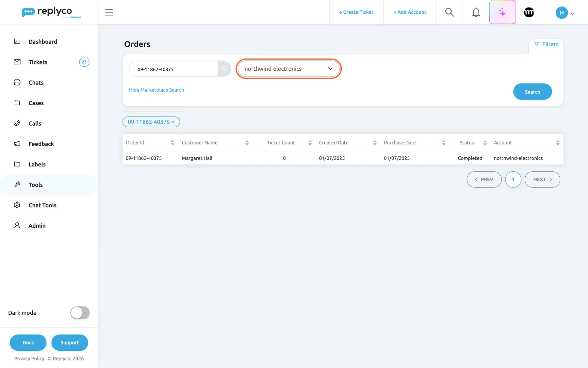Viewport: 588px width, 368px height.
Task: Click the Chats bubble icon
Action: [17, 82]
